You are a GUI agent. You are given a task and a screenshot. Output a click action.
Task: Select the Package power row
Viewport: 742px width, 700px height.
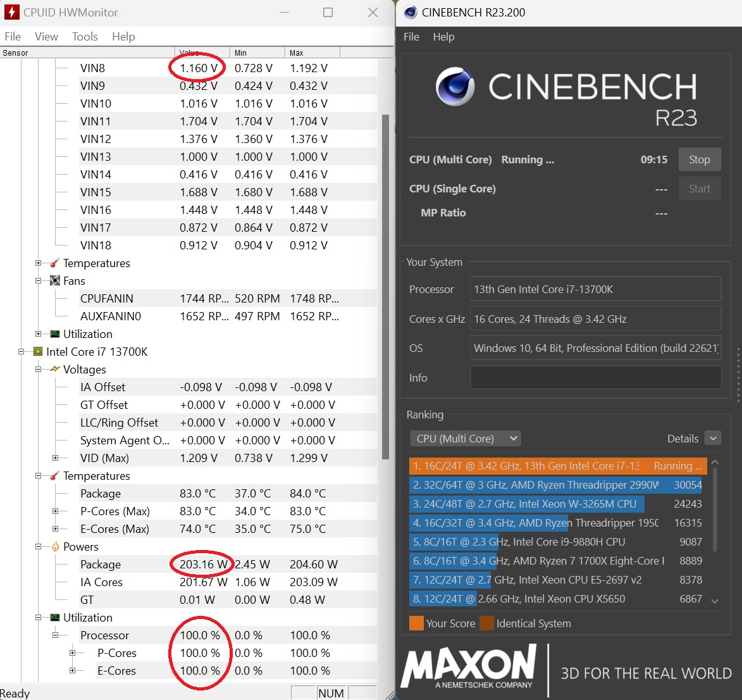[x=228, y=564]
